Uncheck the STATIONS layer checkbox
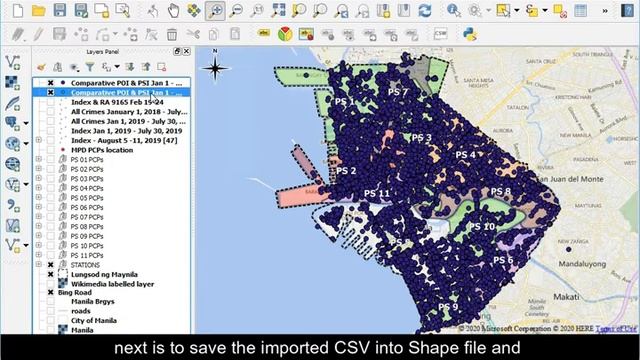Viewport: 640px width, 360px height. pyautogui.click(x=51, y=265)
